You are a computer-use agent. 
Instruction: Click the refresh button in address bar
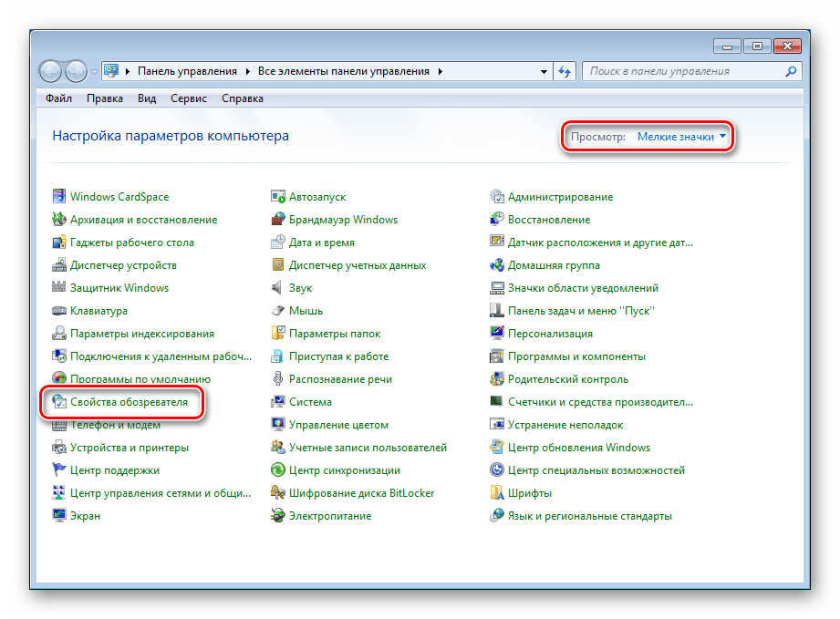[565, 70]
